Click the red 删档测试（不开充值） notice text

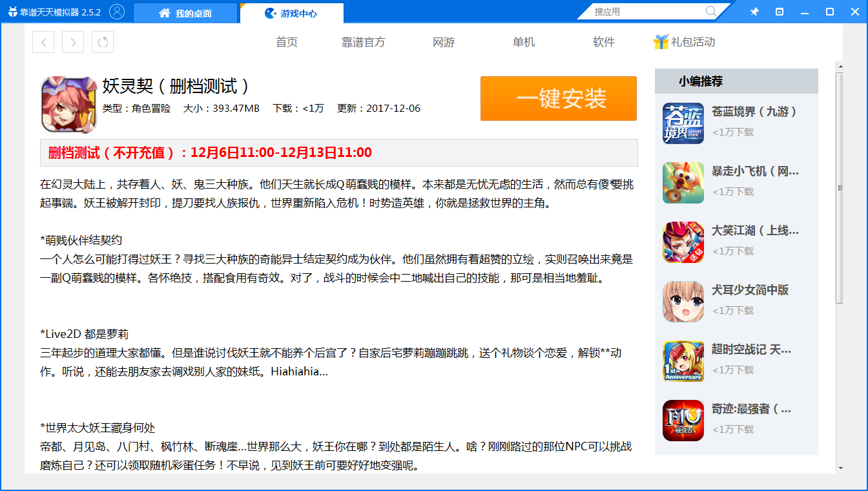coord(210,153)
